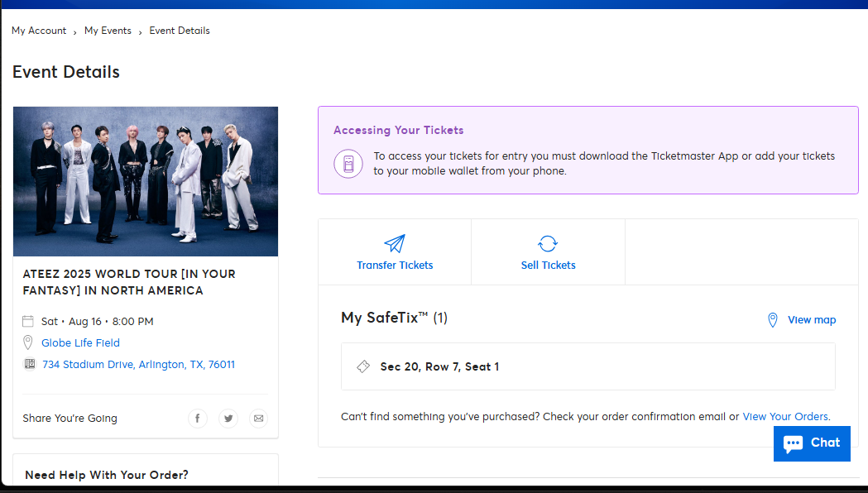
Task: Open the ATEEZ tour event image
Action: click(146, 181)
